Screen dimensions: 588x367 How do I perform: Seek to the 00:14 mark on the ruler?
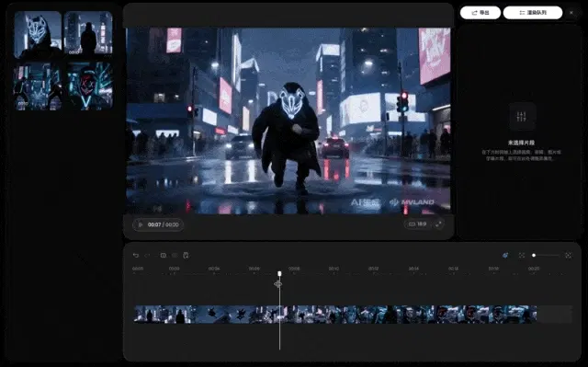[413, 269]
